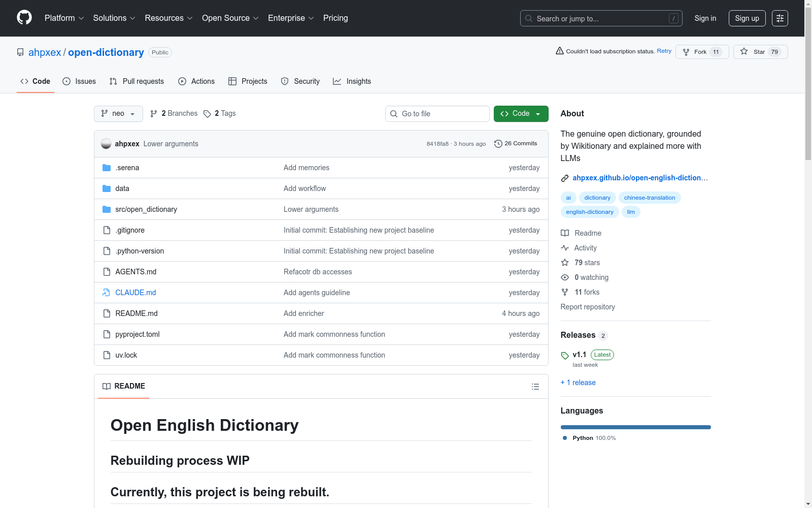The image size is (812, 508).
Task: Open the Enterprise dropdown
Action: pyautogui.click(x=291, y=18)
